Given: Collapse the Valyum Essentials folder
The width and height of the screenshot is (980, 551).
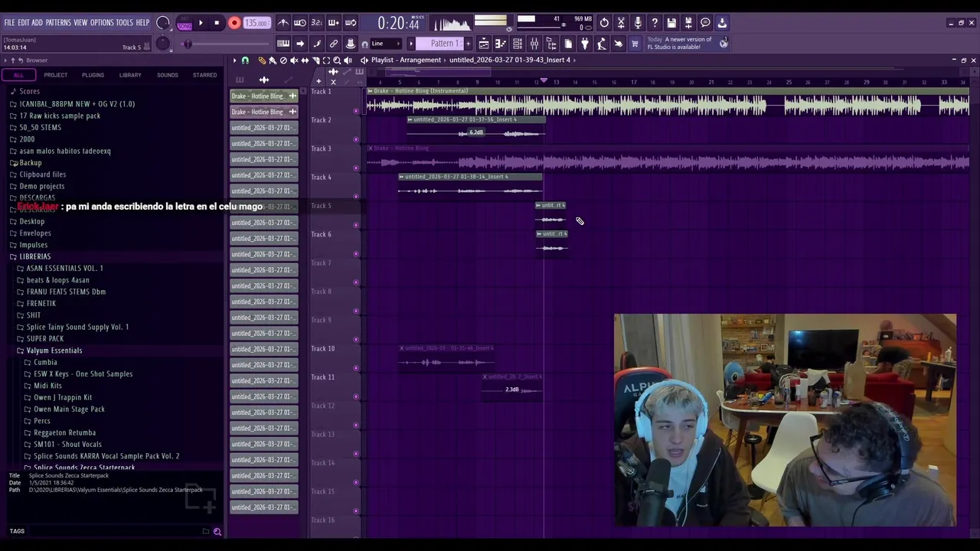Looking at the screenshot, I should [x=54, y=350].
